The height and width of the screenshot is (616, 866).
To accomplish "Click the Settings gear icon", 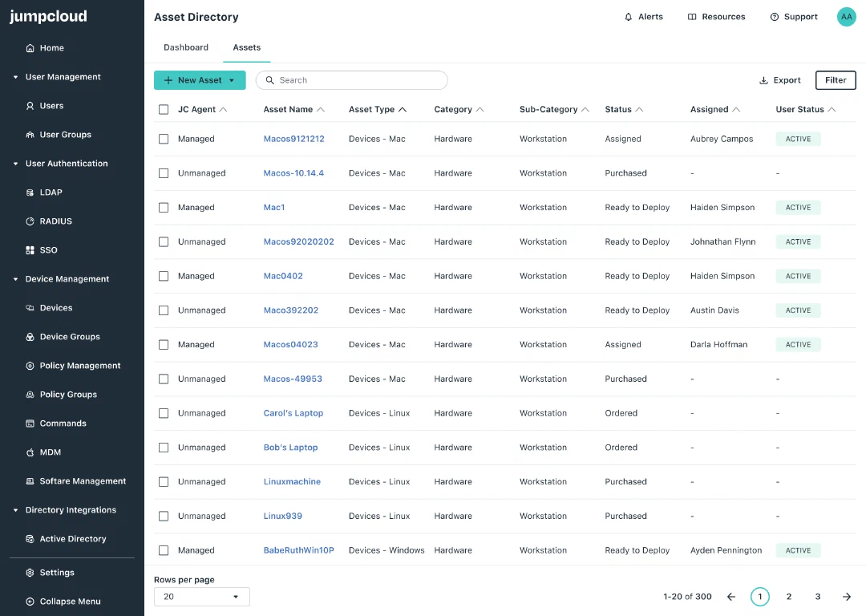I will pyautogui.click(x=30, y=573).
